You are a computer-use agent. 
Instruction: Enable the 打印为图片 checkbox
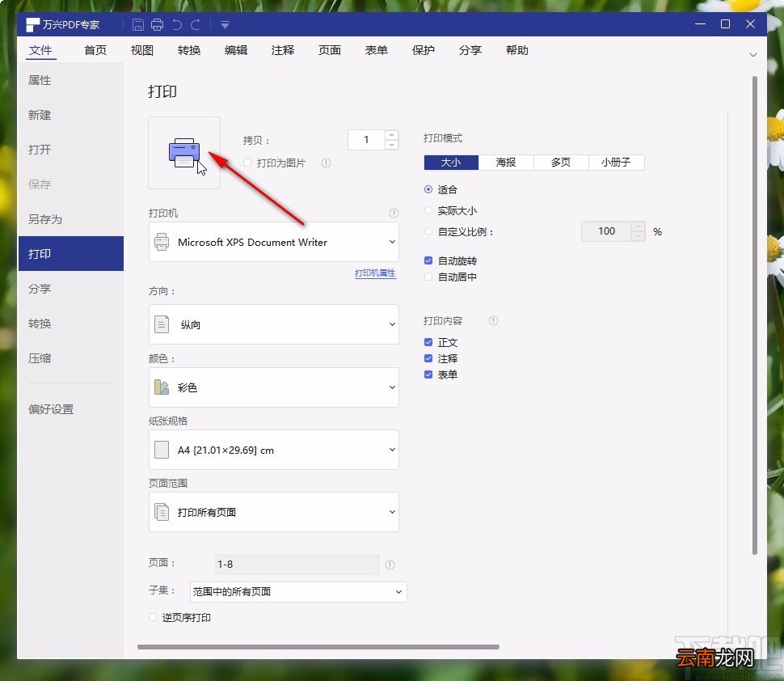coord(247,163)
